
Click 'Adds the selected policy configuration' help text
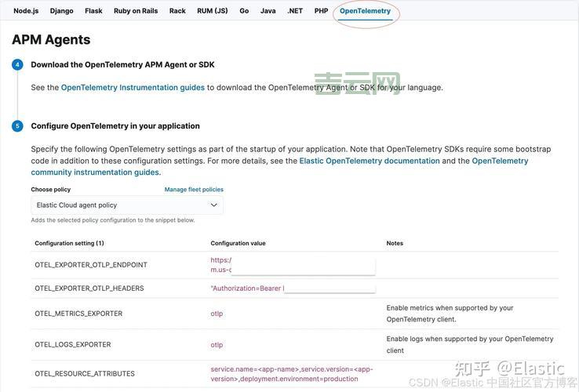click(113, 220)
